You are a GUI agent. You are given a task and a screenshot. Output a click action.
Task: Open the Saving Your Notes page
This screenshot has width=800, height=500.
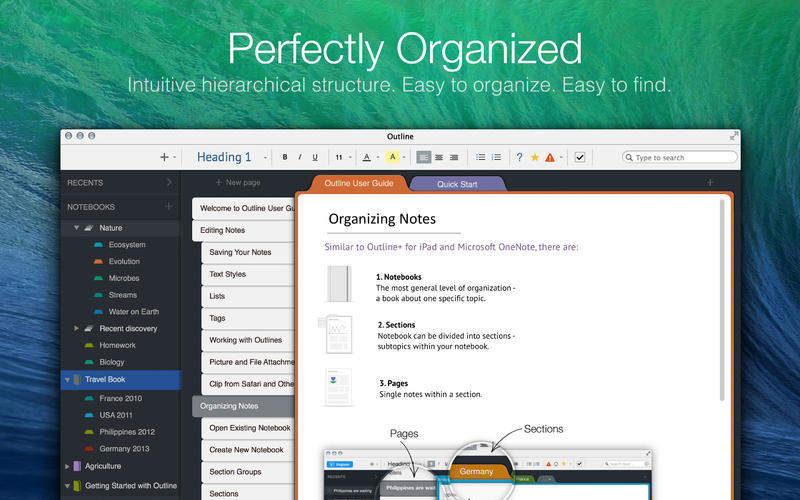248,252
